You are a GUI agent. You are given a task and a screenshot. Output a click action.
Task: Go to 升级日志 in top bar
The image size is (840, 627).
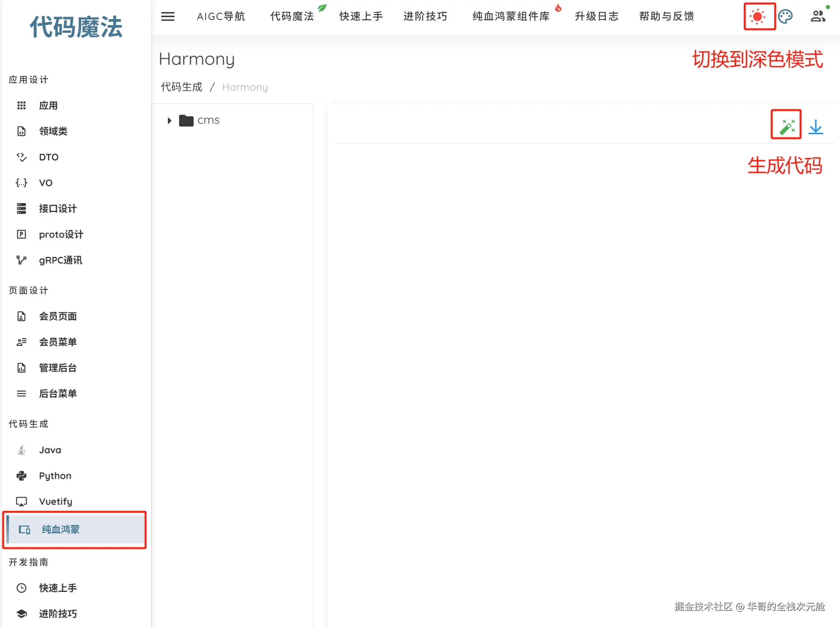pos(596,16)
